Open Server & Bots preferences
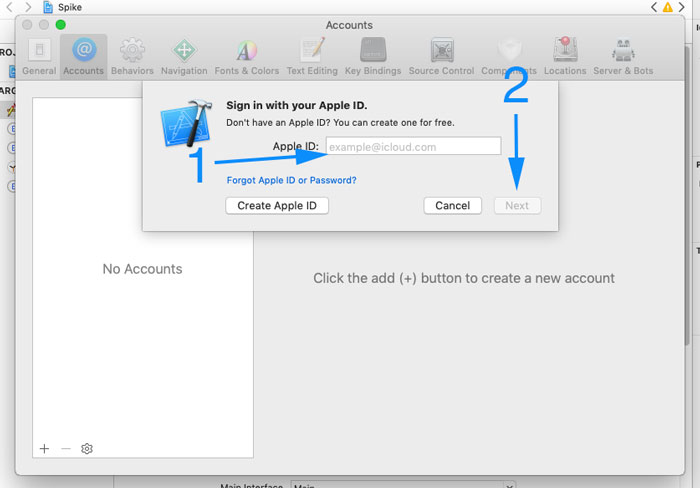This screenshot has width=700, height=488. click(623, 57)
